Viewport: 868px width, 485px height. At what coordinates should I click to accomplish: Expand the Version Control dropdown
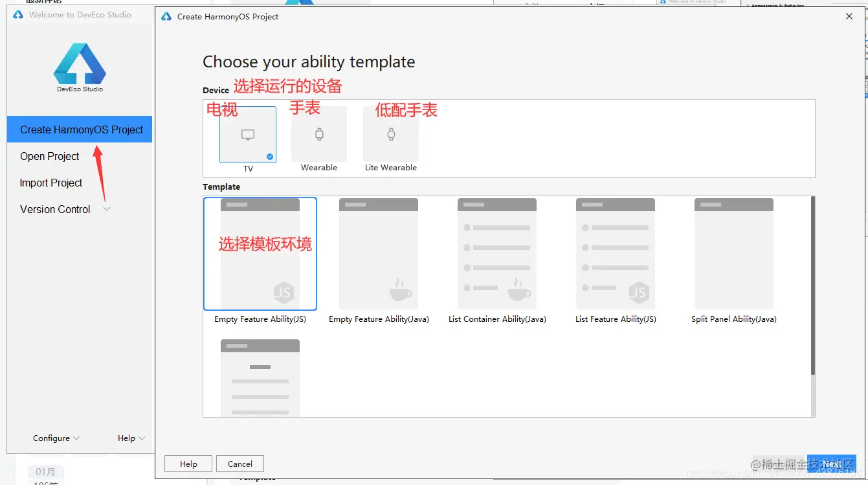[107, 209]
